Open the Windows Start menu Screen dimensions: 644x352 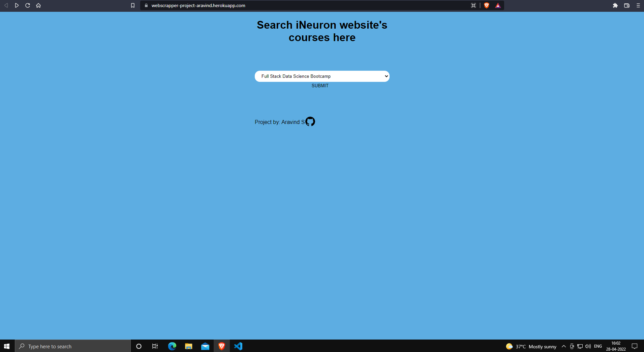(x=7, y=346)
